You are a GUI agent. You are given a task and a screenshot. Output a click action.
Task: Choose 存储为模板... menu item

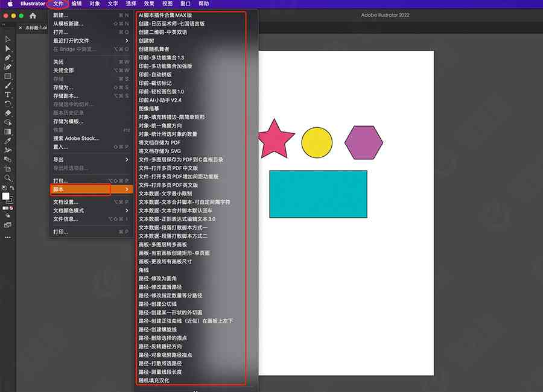(x=91, y=122)
